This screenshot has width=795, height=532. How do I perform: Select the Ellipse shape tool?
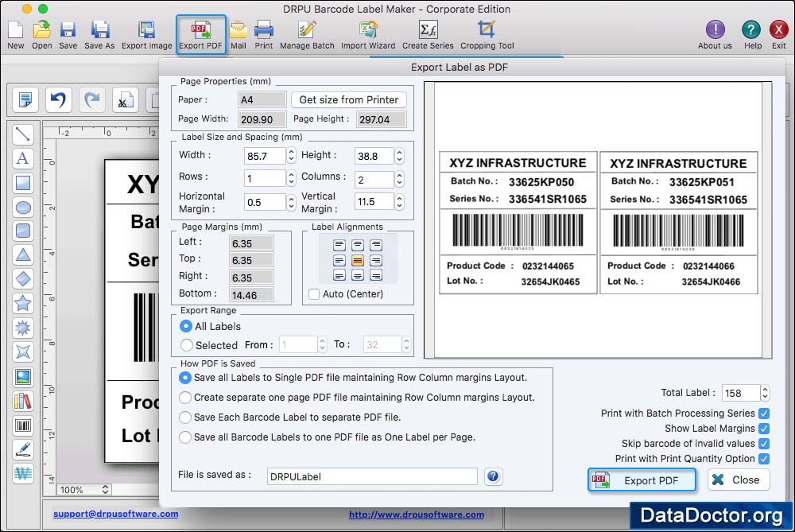click(23, 207)
